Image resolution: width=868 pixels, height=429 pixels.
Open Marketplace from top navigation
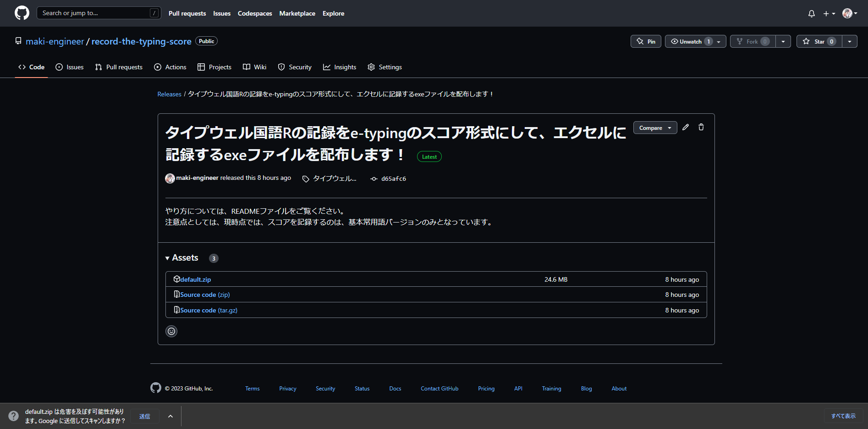[x=297, y=13]
